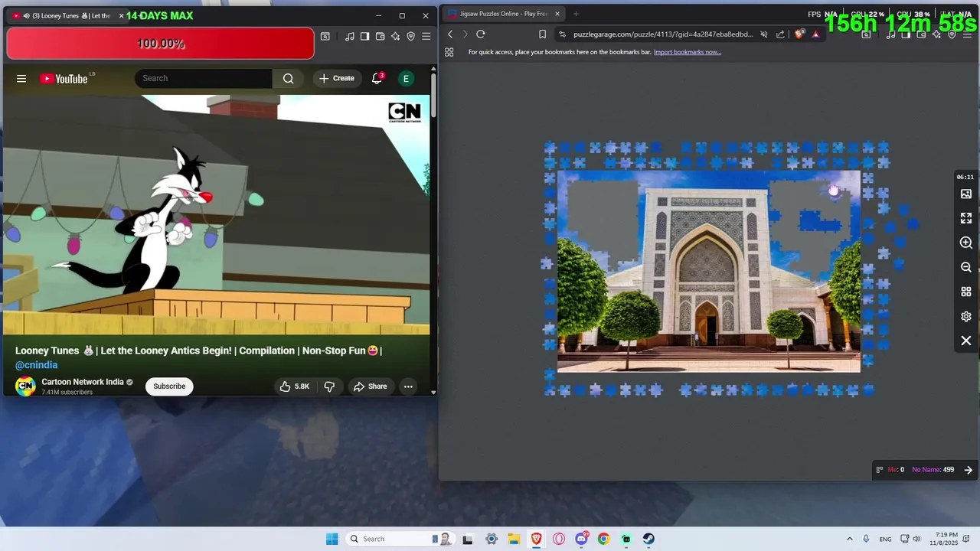This screenshot has height=551, width=980.
Task: Open Brave Rewards triangle icon
Action: (815, 34)
